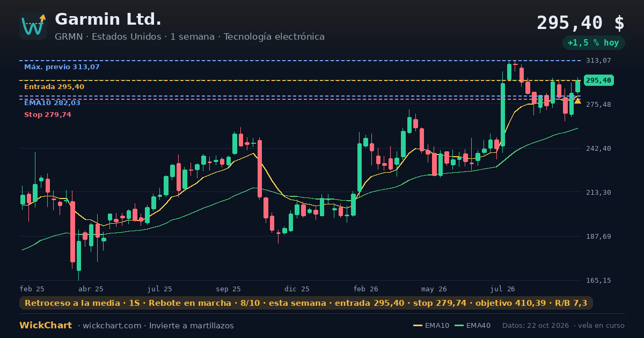Click the Retroceso a la media summary banner
The image size is (644, 338).
point(306,303)
